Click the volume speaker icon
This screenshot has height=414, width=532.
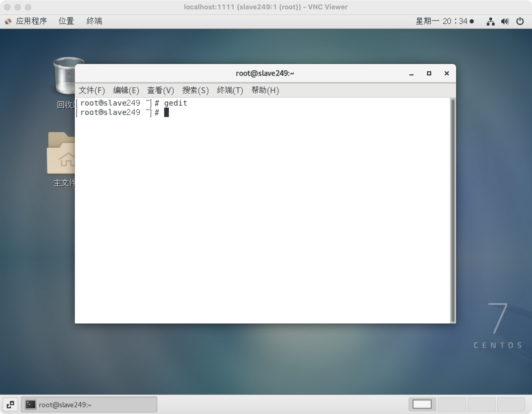[x=505, y=21]
